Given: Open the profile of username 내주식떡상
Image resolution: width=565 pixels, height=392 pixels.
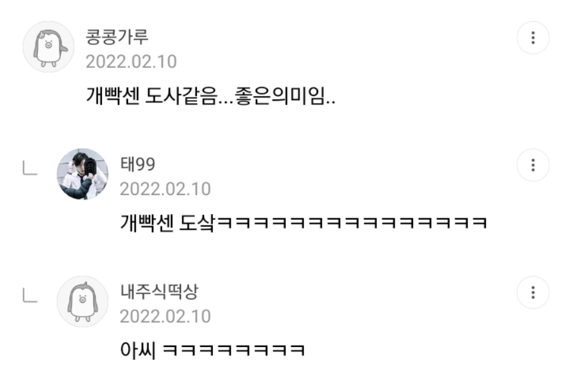Looking at the screenshot, I should coord(159,291).
